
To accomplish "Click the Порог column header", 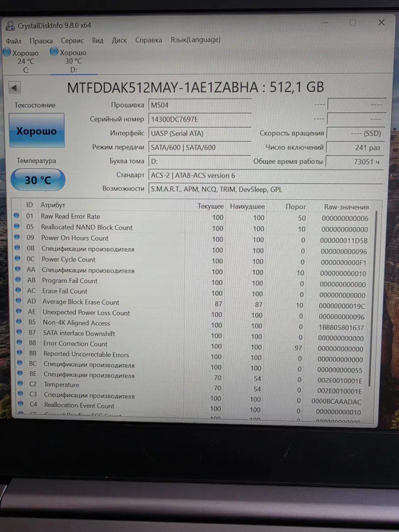I will click(296, 206).
